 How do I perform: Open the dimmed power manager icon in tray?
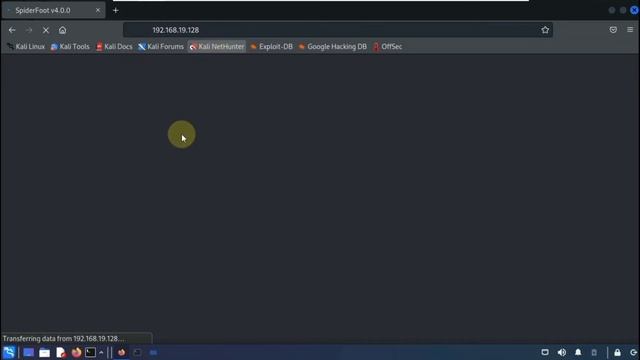pos(594,352)
